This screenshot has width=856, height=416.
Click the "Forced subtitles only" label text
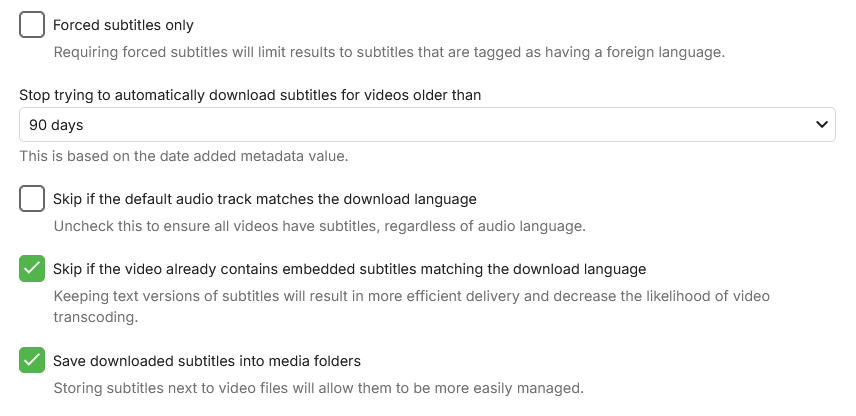coord(123,25)
